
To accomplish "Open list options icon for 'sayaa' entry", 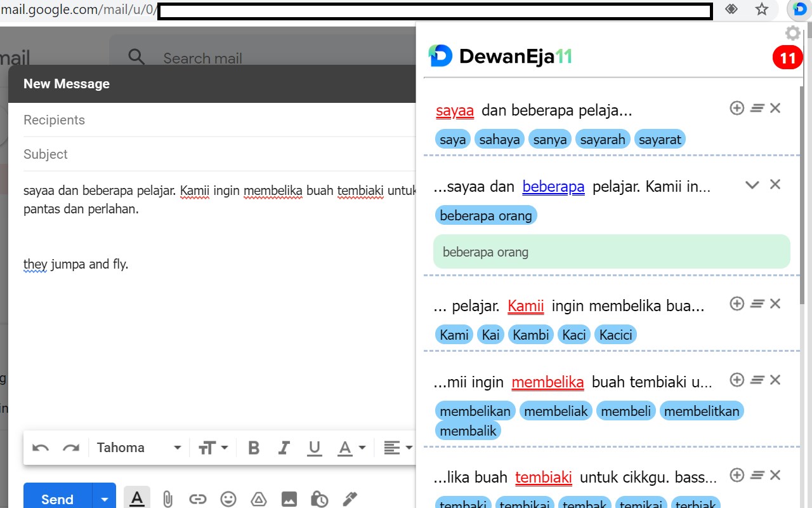I will tap(756, 109).
